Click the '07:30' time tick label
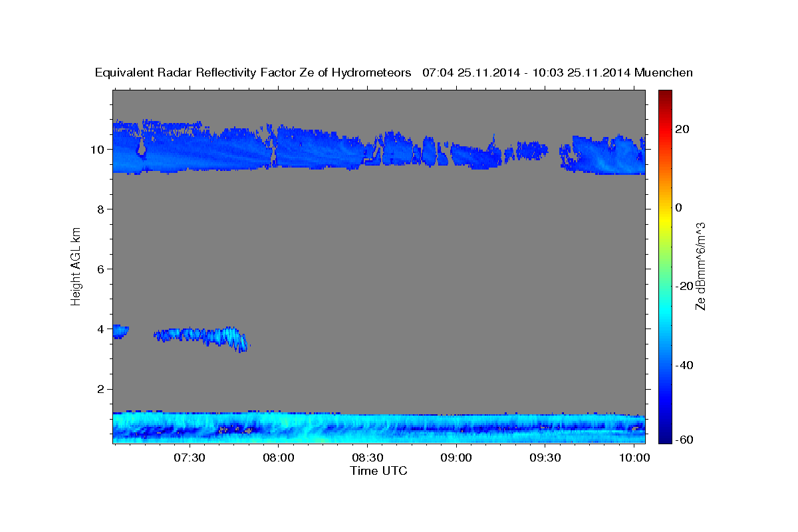The image size is (798, 532). 189,458
